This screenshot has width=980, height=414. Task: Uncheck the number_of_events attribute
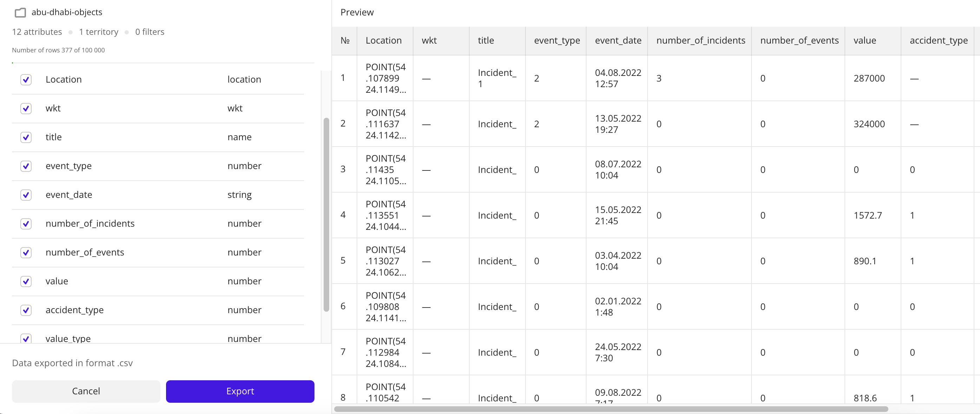pos(26,253)
